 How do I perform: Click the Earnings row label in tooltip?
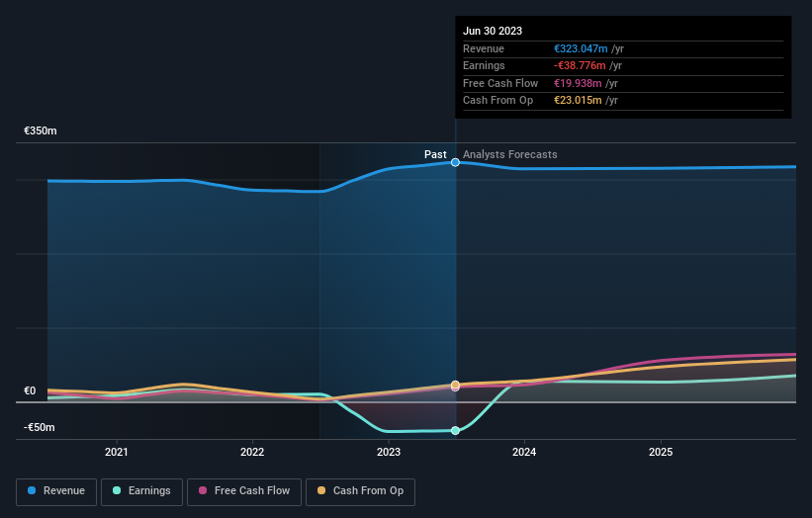click(x=484, y=65)
